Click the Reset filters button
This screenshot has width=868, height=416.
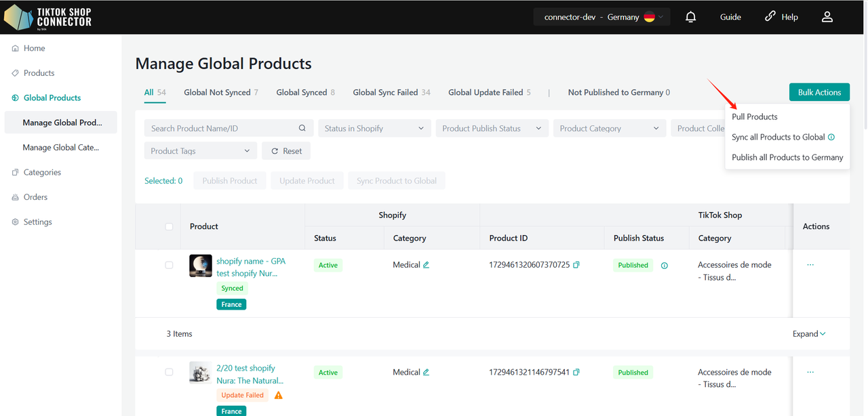pyautogui.click(x=286, y=151)
